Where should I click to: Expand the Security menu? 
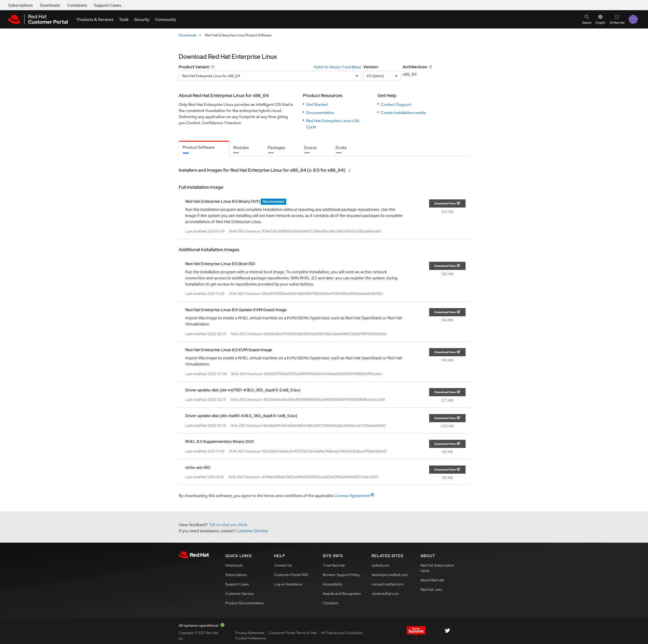tap(141, 19)
